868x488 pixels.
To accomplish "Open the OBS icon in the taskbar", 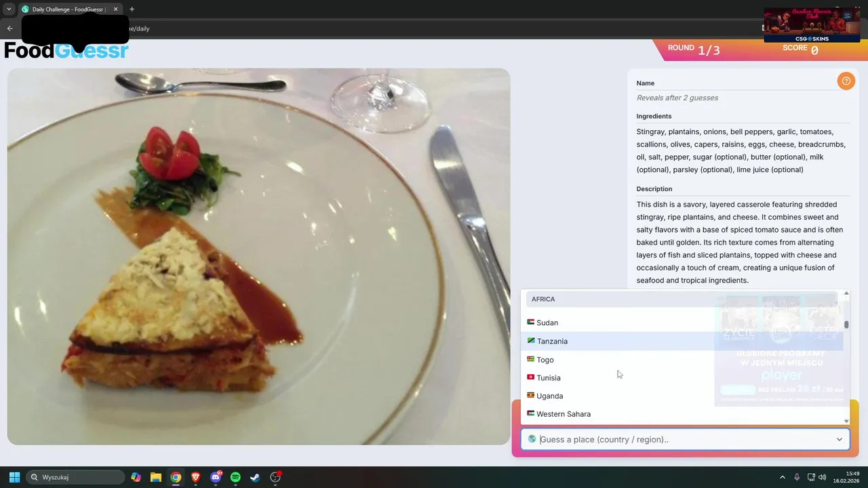I will [x=275, y=477].
